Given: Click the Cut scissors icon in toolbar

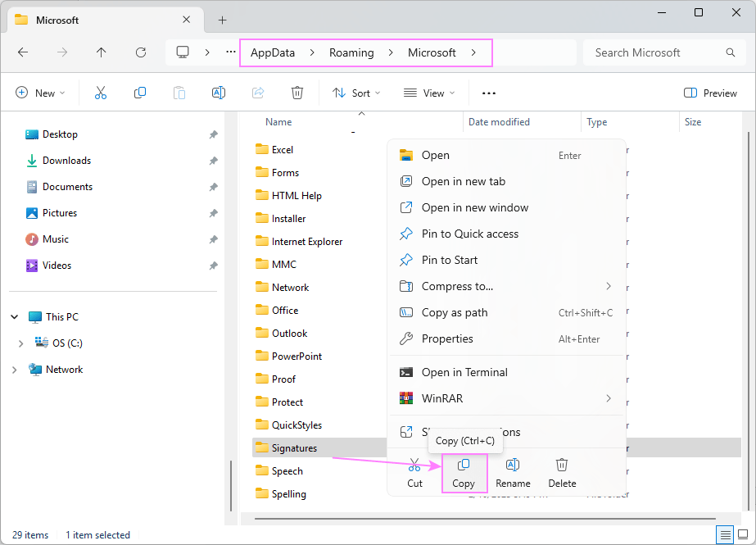Looking at the screenshot, I should [100, 93].
